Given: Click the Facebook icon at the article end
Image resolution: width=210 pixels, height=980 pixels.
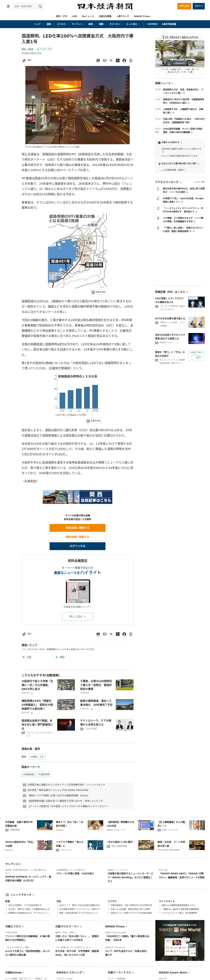Looking at the screenshot, I should [x=124, y=634].
